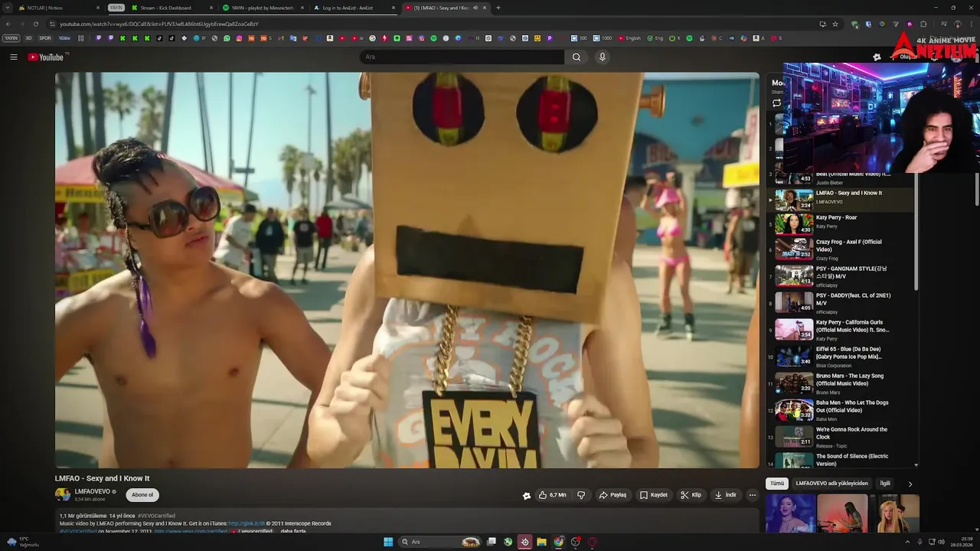Focus the YouTube 'Ara' search field

tap(462, 57)
